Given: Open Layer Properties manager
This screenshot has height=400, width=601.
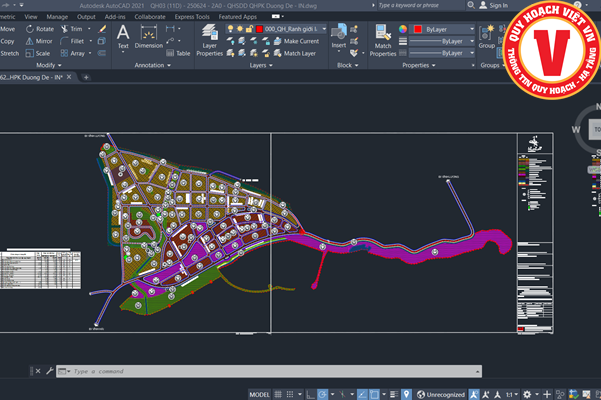Looking at the screenshot, I should pyautogui.click(x=210, y=38).
